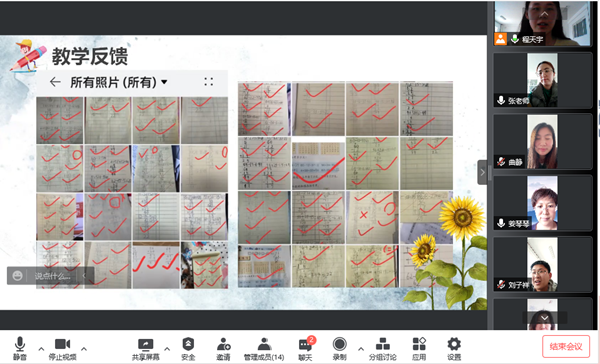Screen dimensions: 600x364
Task: Start recording with 录制 icon
Action: pyautogui.click(x=339, y=348)
